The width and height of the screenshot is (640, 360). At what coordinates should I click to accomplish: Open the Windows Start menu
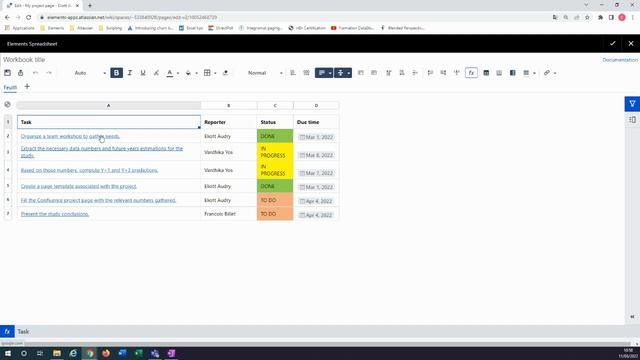(8, 353)
